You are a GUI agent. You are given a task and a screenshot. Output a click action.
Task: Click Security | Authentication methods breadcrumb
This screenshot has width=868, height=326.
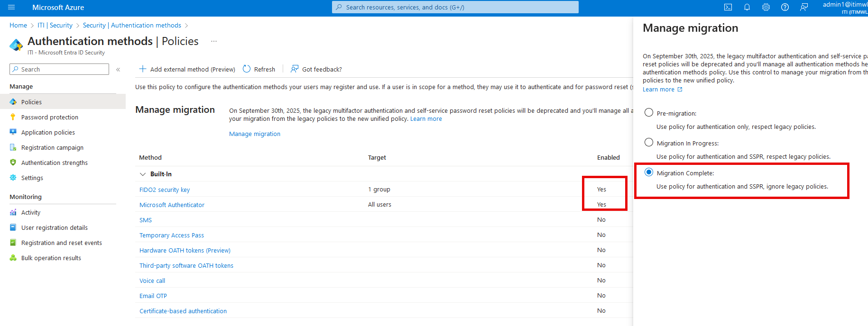[132, 26]
